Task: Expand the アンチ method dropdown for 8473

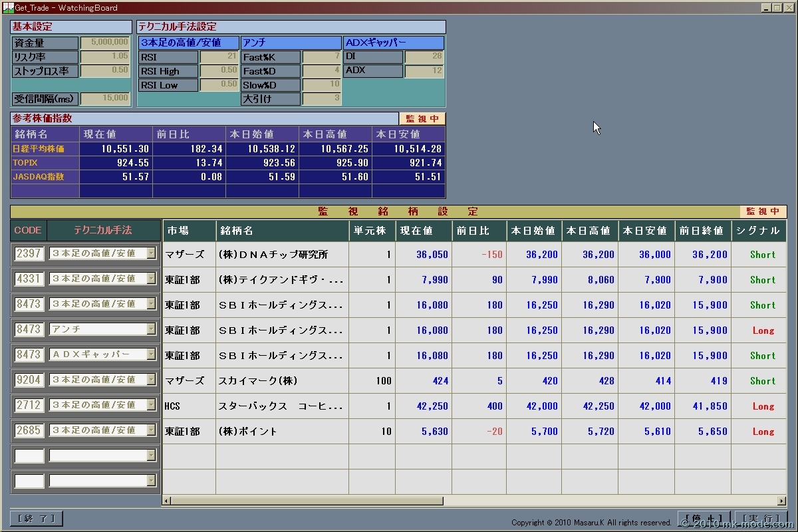Action: point(151,329)
